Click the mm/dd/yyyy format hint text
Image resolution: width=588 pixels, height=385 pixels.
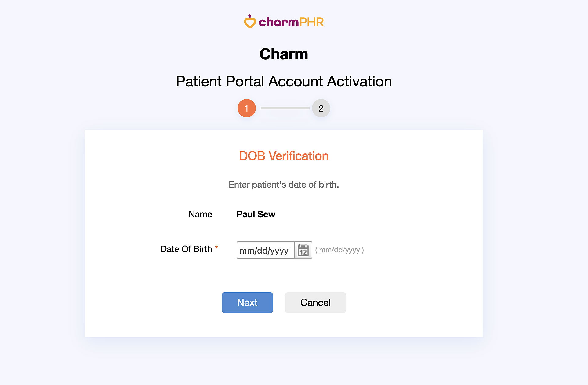[340, 250]
